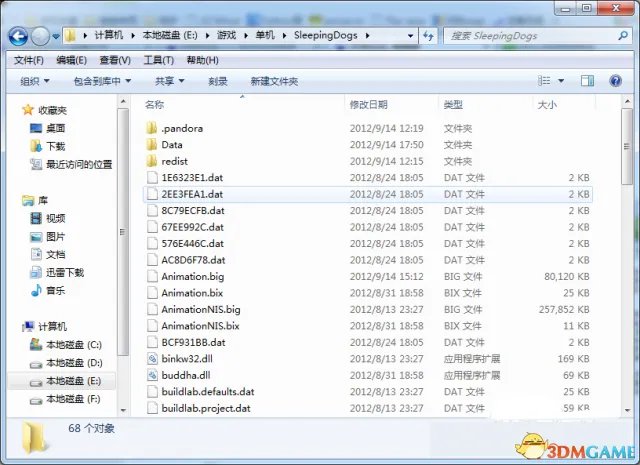The image size is (640, 465).
Task: Click 计算机 in the address breadcrumb
Action: pyautogui.click(x=109, y=36)
